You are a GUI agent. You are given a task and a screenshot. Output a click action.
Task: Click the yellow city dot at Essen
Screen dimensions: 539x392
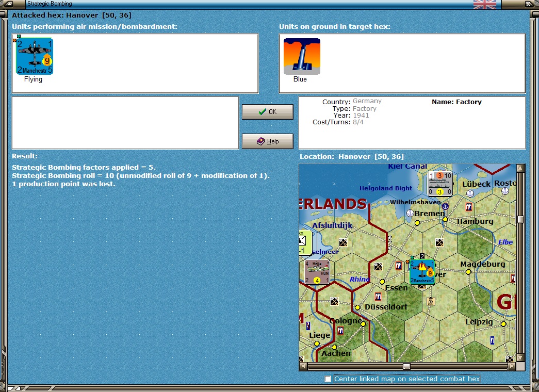[x=382, y=282]
